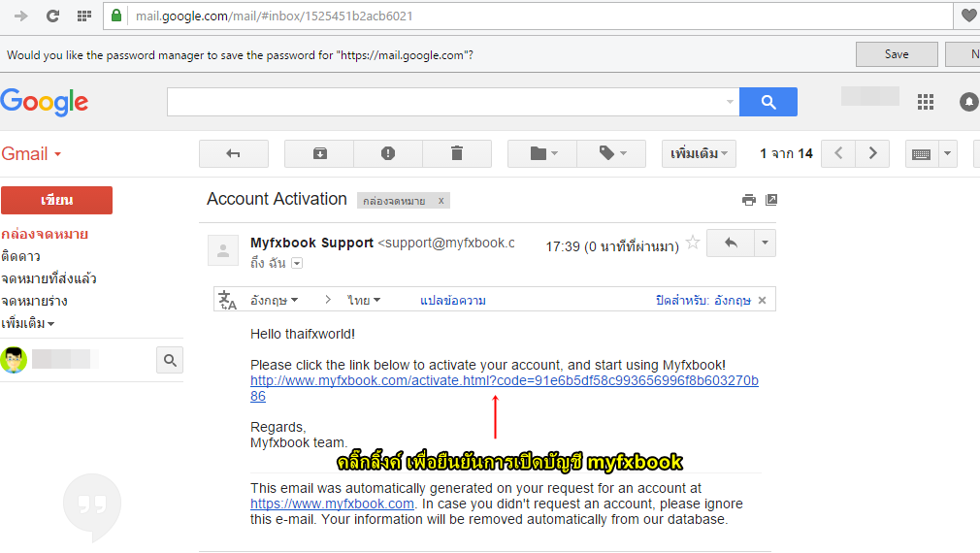Open the move-to folder dropdown
Screen dimensions: 980x553
tap(542, 153)
